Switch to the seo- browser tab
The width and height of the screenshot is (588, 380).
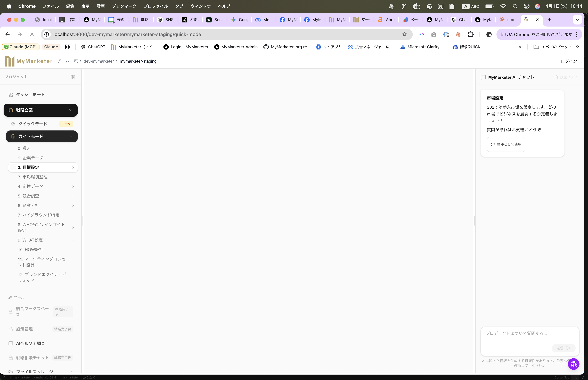pos(508,20)
